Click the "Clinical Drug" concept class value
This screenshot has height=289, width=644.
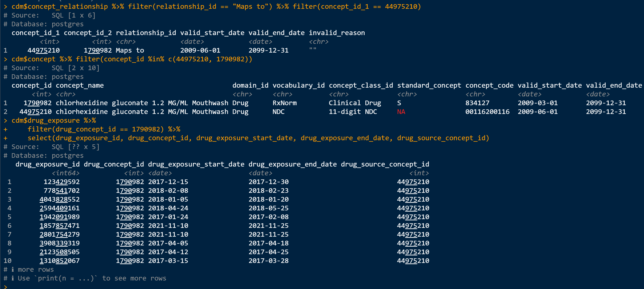(x=355, y=103)
